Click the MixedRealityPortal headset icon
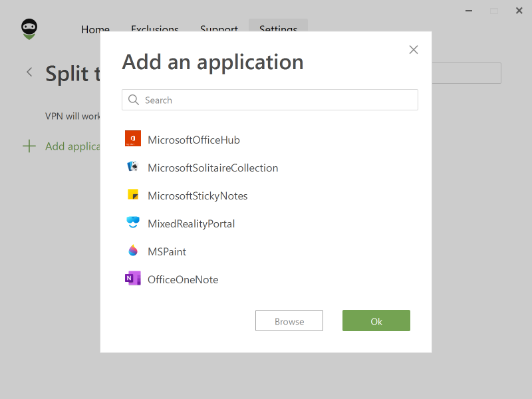 132,222
